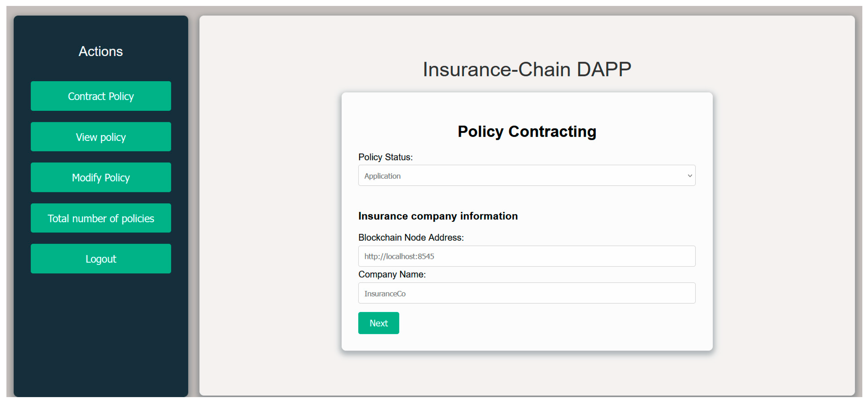Go to View policy
Viewport: 868px width, 405px height.
tap(101, 137)
